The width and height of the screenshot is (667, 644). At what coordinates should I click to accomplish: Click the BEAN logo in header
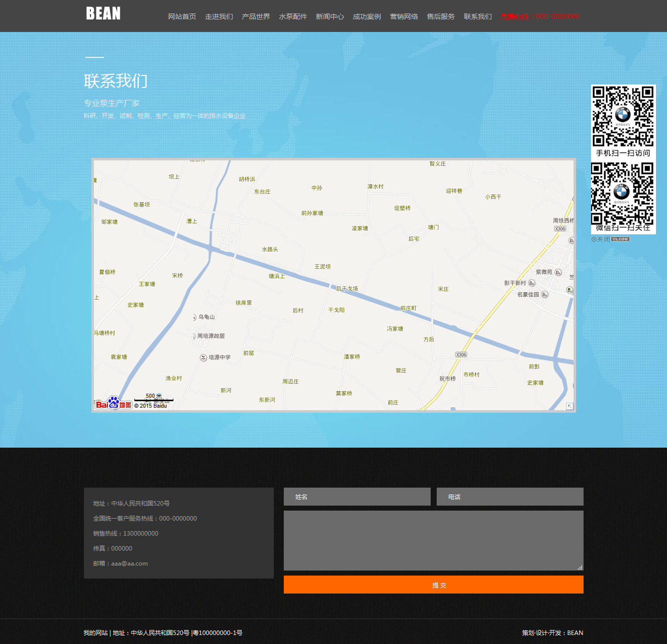coord(103,13)
